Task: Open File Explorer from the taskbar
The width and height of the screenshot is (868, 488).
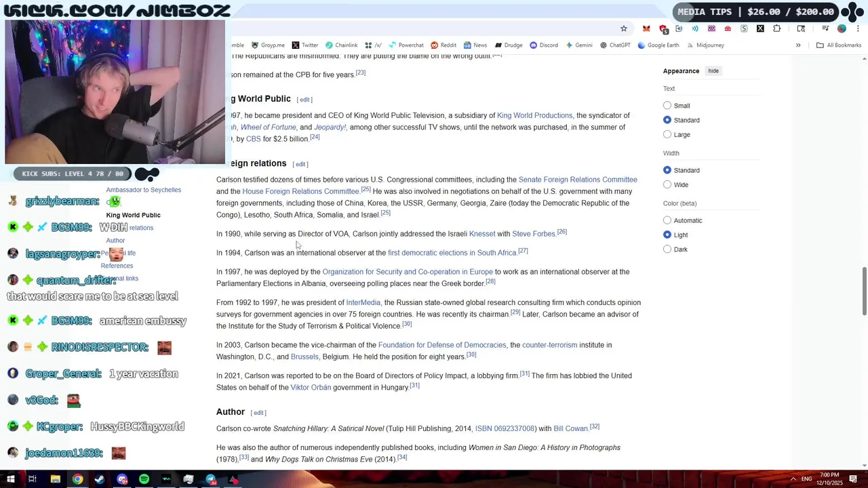Action: tap(55, 479)
